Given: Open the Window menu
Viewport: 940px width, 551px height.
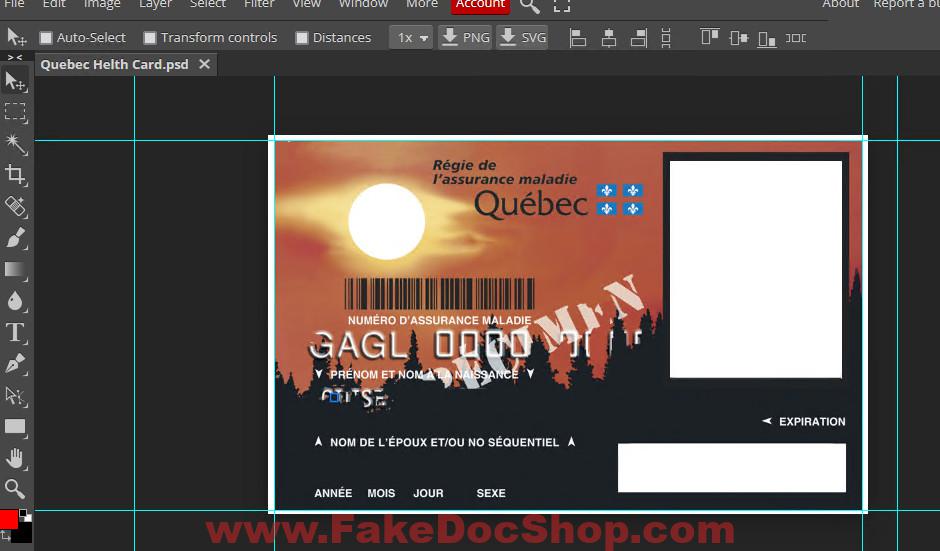Looking at the screenshot, I should (x=363, y=4).
